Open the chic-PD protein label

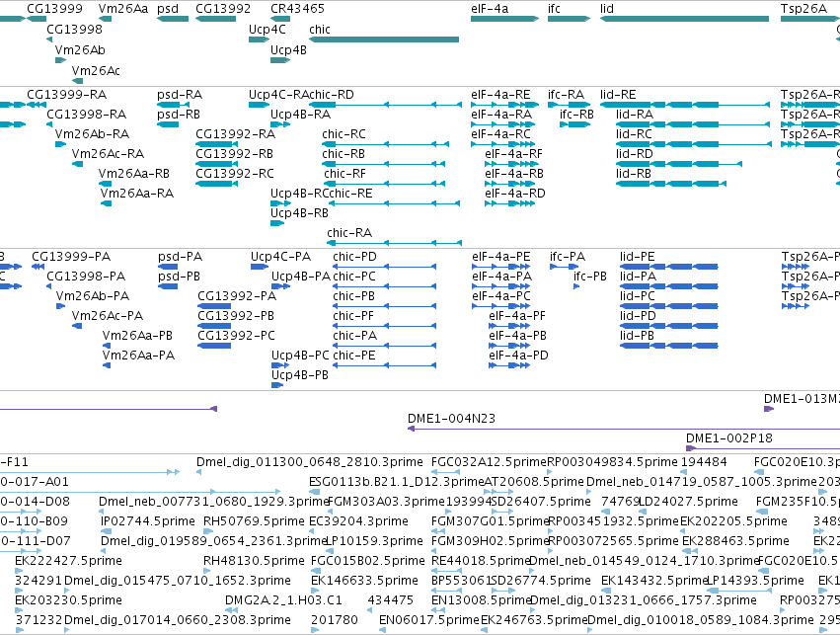pyautogui.click(x=354, y=257)
